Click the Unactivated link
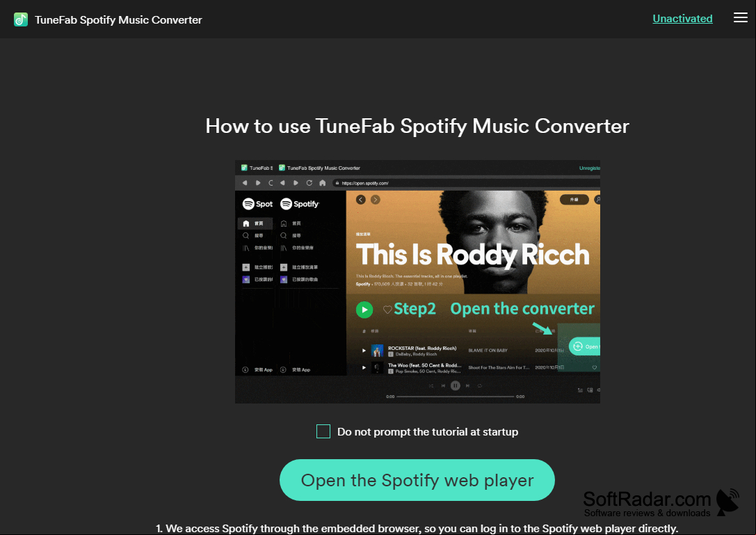The image size is (756, 535). coord(682,19)
